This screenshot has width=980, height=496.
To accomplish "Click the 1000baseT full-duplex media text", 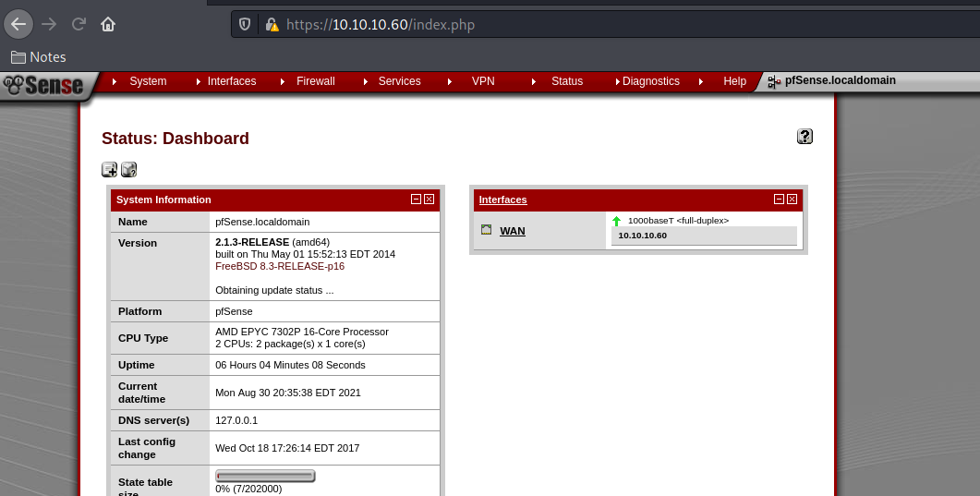I will click(x=678, y=221).
